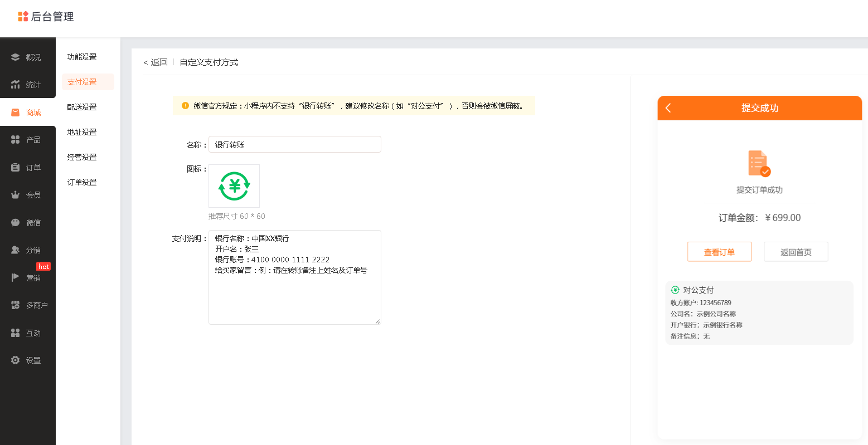This screenshot has height=445, width=868.
Task: Select 配送设置 in the submenu
Action: (82, 107)
